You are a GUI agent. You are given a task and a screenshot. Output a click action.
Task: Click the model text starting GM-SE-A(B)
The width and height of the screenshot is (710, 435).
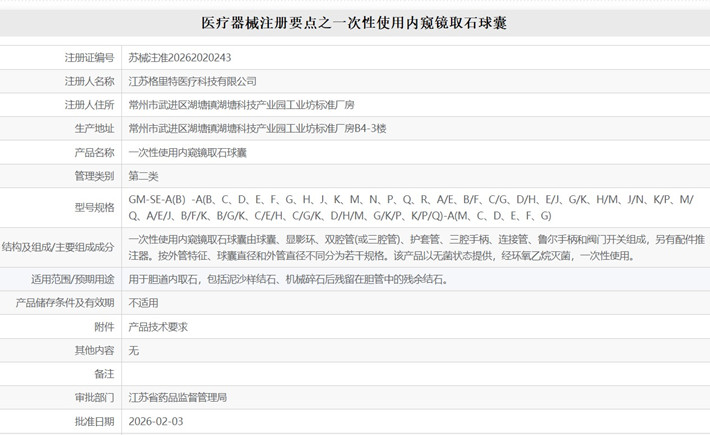pyautogui.click(x=411, y=207)
